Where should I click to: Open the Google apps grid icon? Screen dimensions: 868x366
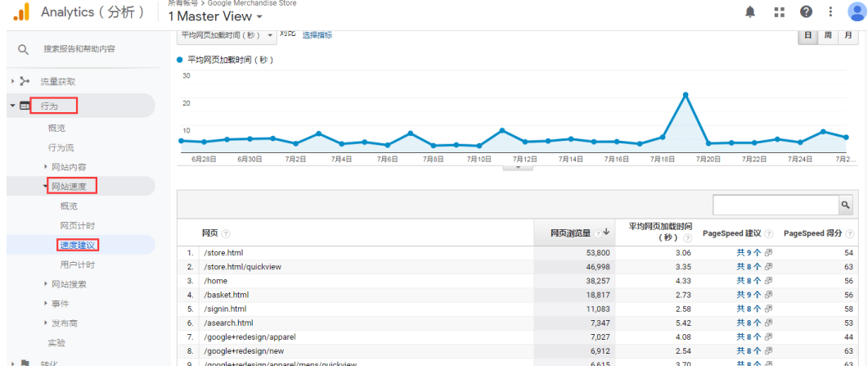pyautogui.click(x=779, y=12)
